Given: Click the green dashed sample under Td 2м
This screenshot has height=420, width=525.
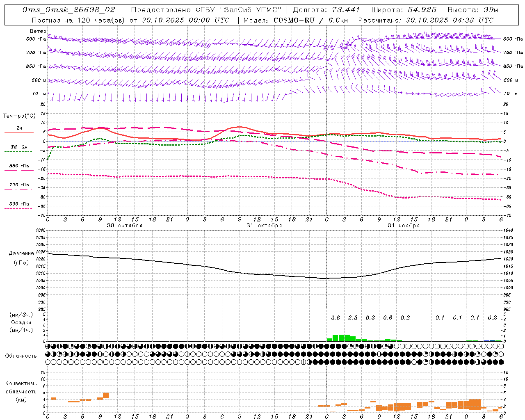Looking at the screenshot, I should [18, 152].
